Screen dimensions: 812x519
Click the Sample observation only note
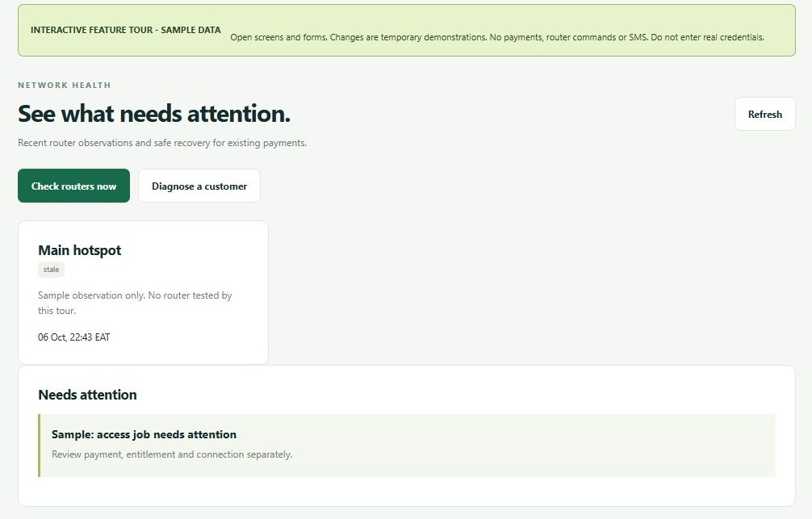click(135, 303)
